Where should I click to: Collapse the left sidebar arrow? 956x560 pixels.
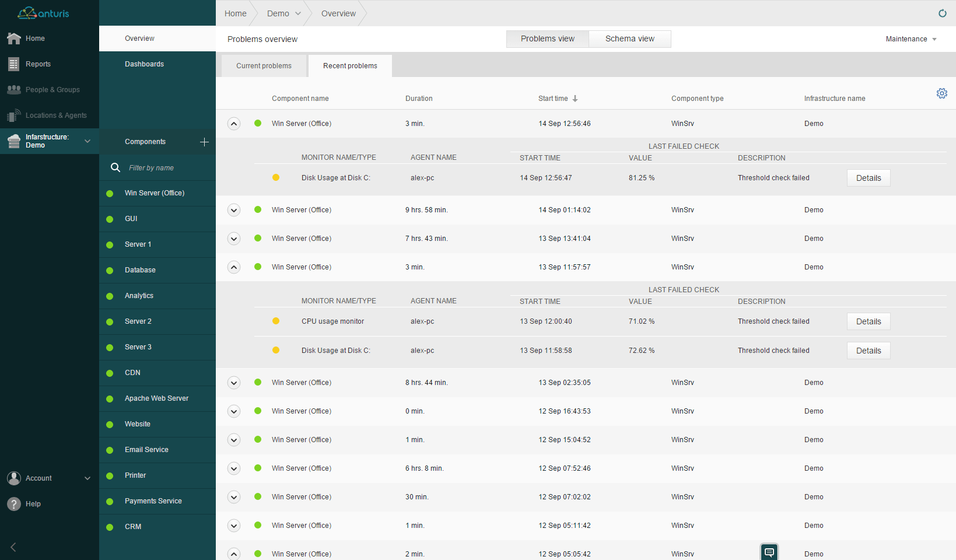(13, 547)
